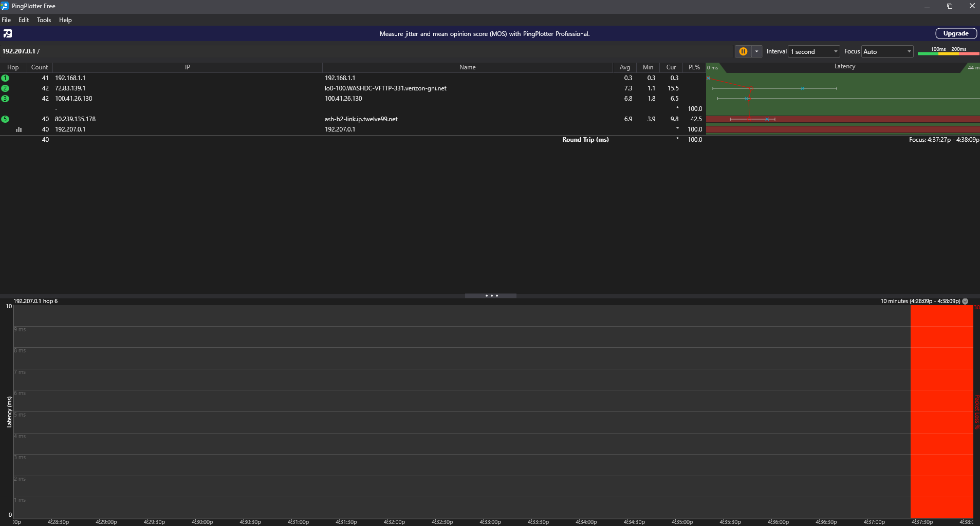Screen dimensions: 980x526
Task: Click the Avg column header
Action: pyautogui.click(x=625, y=67)
